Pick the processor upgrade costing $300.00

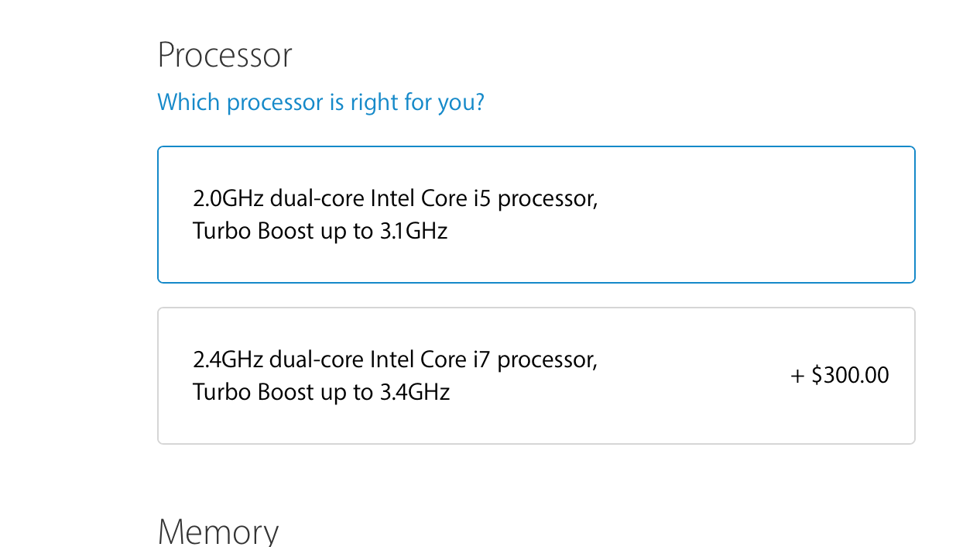[x=536, y=376]
